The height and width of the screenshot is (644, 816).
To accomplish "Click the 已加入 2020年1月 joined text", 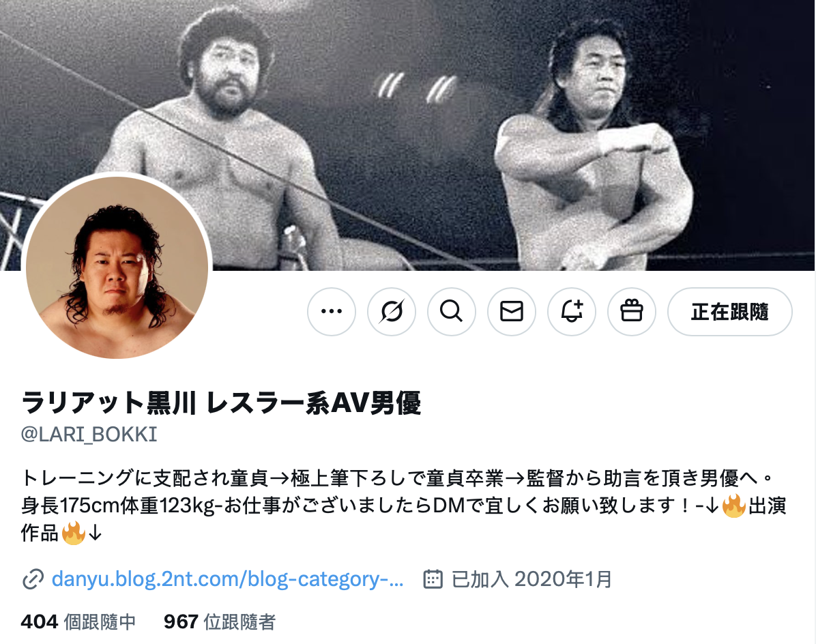I will click(x=531, y=579).
